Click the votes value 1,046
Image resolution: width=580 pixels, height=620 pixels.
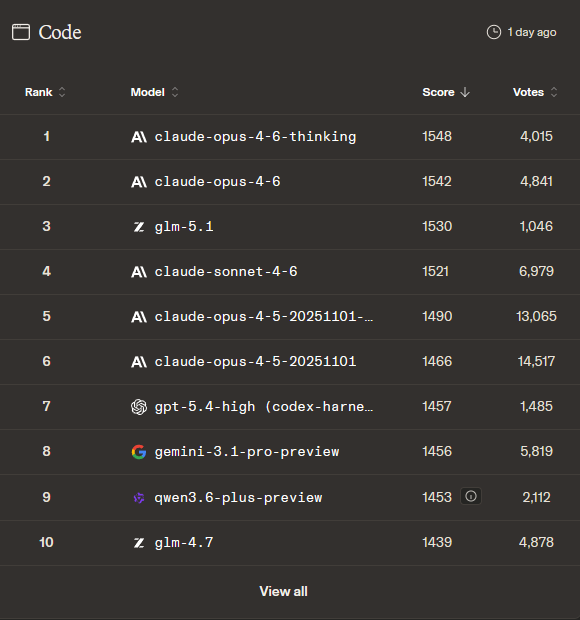click(x=537, y=227)
